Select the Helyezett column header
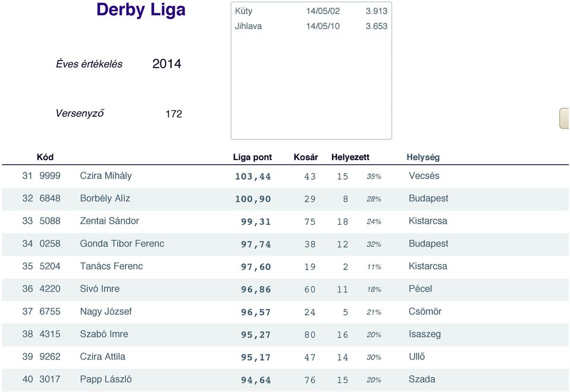 tap(350, 157)
